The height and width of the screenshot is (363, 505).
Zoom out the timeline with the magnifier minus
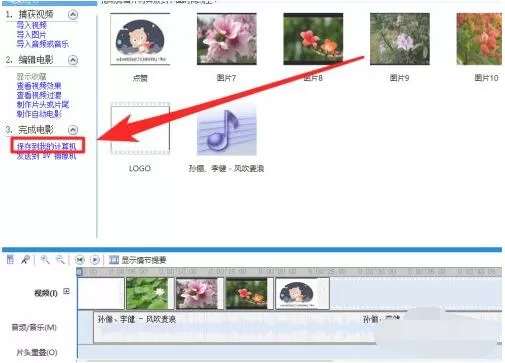[60, 259]
